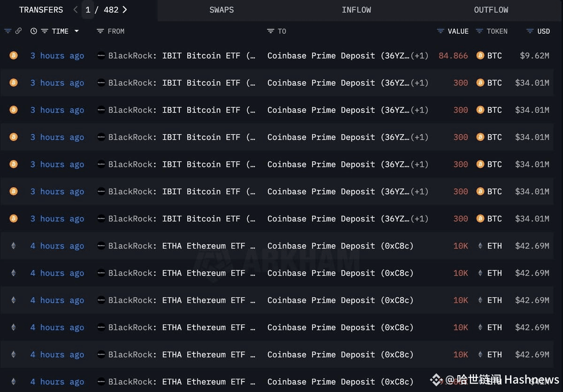Go to next transfers page arrow
The height and width of the screenshot is (392, 563).
[x=124, y=9]
